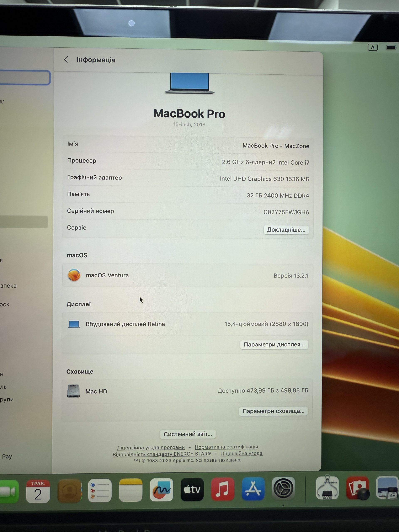Click the Mac HD drive icon
The width and height of the screenshot is (399, 532).
(x=74, y=391)
